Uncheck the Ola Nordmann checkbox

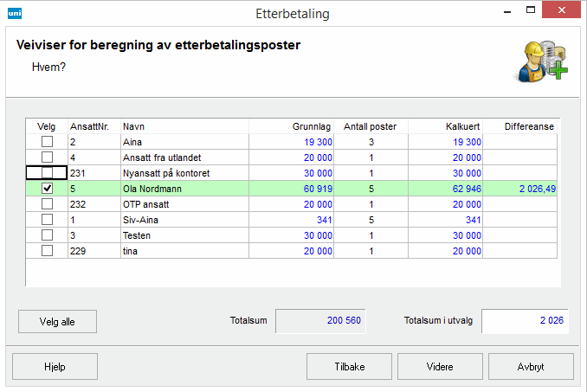tap(47, 189)
